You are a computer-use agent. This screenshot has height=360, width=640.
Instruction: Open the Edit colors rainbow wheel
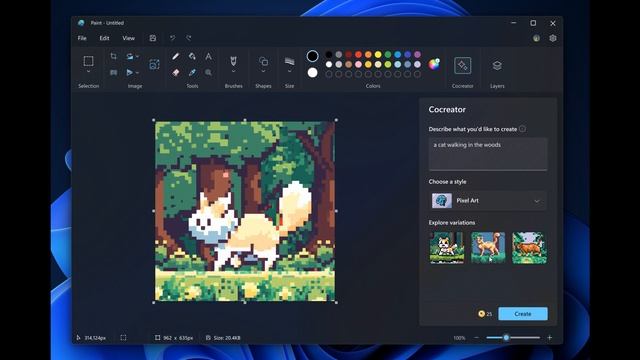point(434,64)
